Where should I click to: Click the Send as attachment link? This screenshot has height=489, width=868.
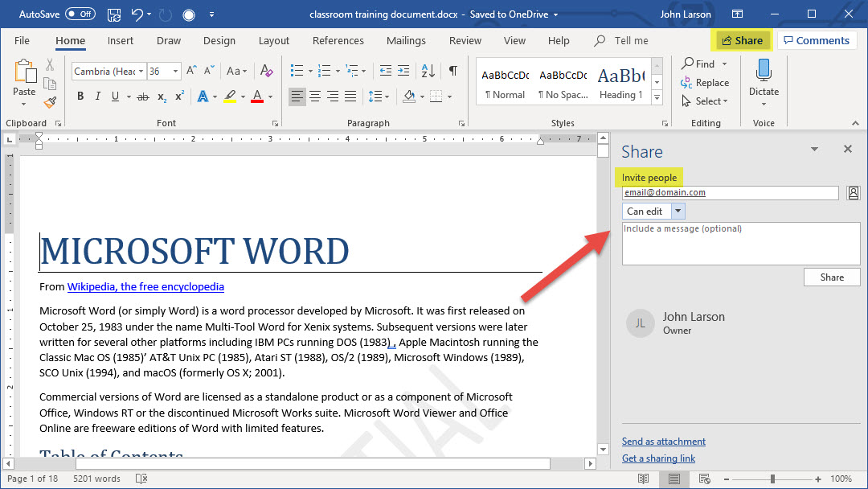[x=663, y=442]
